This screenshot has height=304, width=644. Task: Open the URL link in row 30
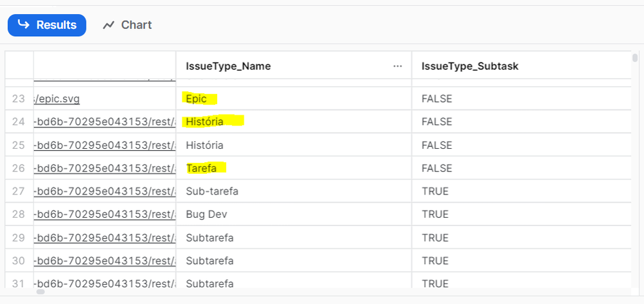tap(104, 260)
